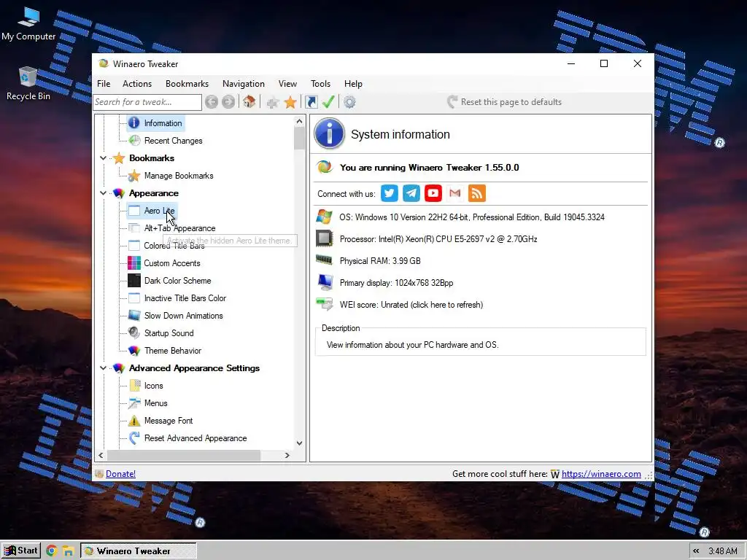Select the Dark Color Scheme black icon

click(134, 281)
